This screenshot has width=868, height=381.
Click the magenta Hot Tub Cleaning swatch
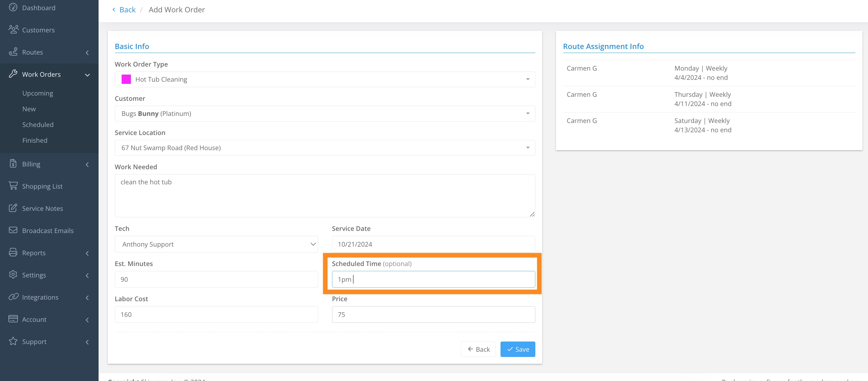(126, 79)
